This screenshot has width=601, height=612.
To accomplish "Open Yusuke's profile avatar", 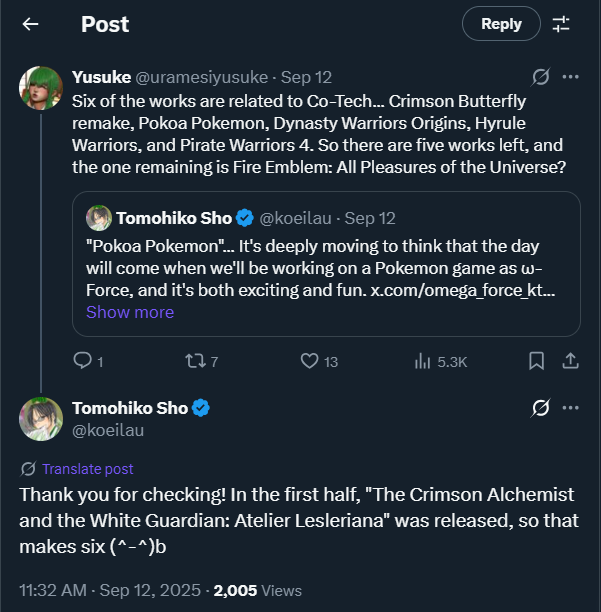I will [41, 89].
